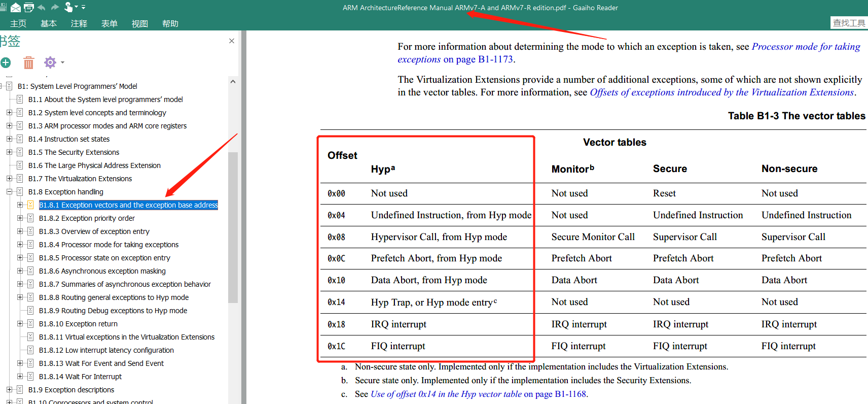This screenshot has height=404, width=868.
Task: Open the 视图 menu tab
Action: click(x=140, y=23)
